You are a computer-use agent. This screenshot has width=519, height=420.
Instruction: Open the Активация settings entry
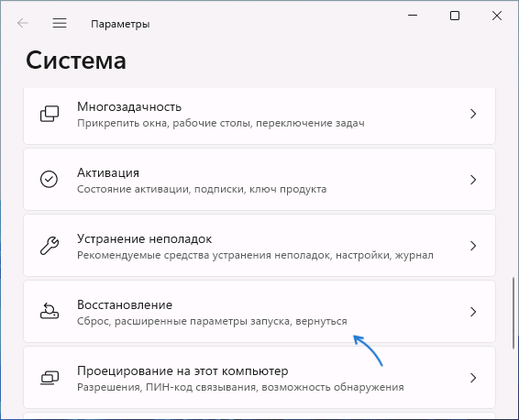(x=259, y=180)
